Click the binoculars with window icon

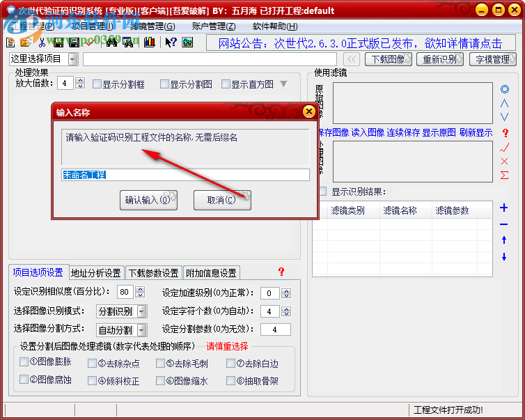pyautogui.click(x=128, y=42)
